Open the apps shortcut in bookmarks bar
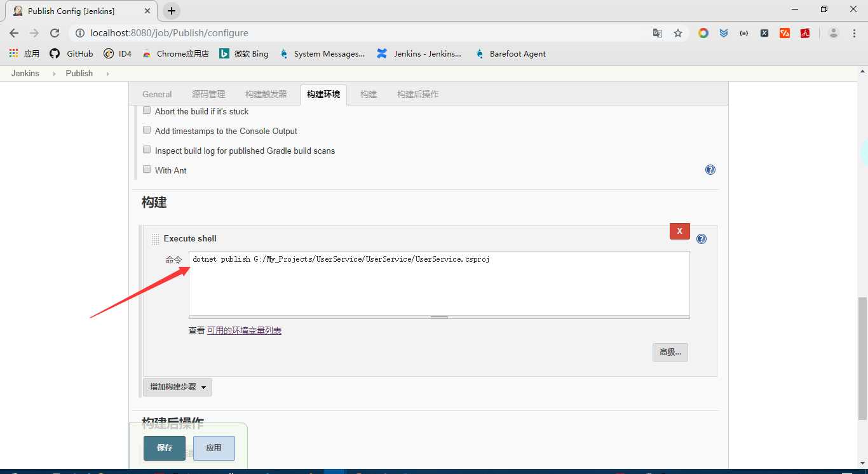 pyautogui.click(x=24, y=54)
